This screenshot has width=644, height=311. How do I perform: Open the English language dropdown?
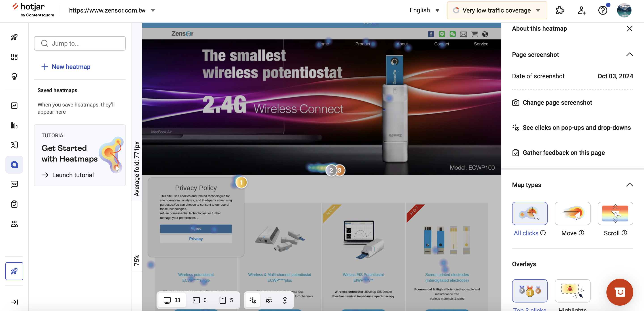point(424,10)
